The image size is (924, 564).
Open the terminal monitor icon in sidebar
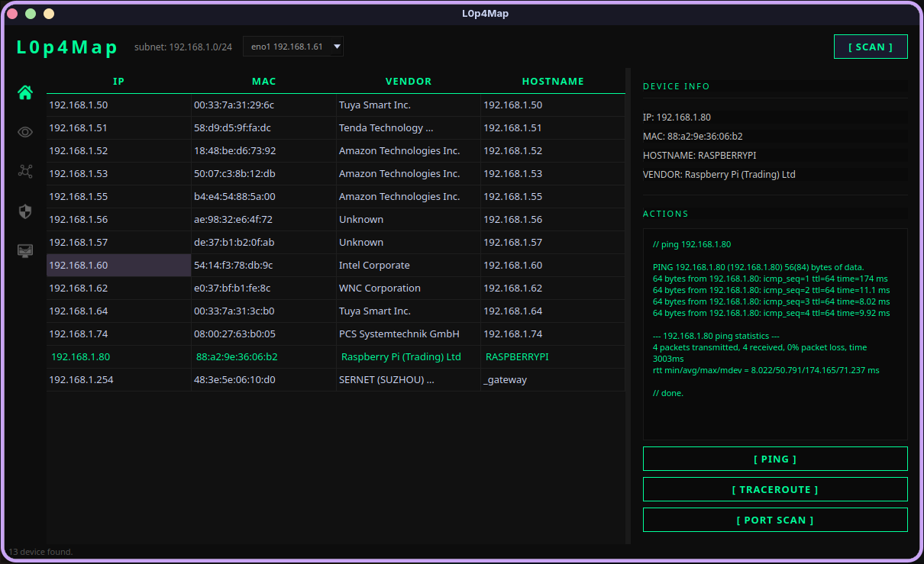click(25, 250)
